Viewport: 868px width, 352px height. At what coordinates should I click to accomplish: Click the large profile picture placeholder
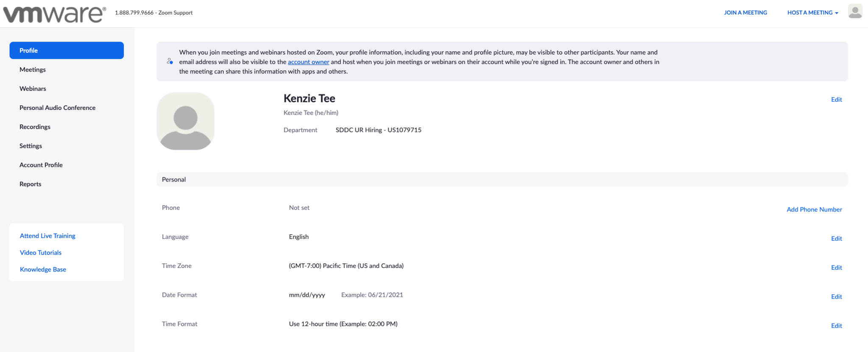tap(186, 121)
